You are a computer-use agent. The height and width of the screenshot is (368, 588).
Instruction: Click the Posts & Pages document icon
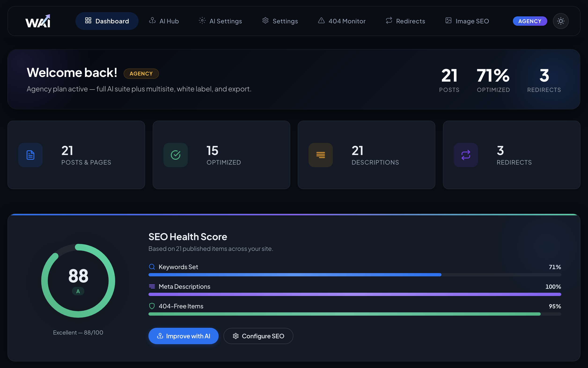coord(30,155)
